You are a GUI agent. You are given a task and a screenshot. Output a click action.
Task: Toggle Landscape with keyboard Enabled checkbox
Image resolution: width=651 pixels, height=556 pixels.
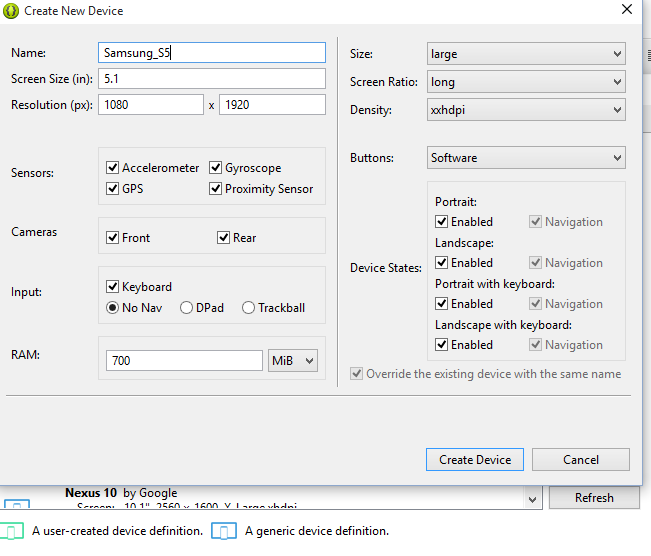(441, 345)
